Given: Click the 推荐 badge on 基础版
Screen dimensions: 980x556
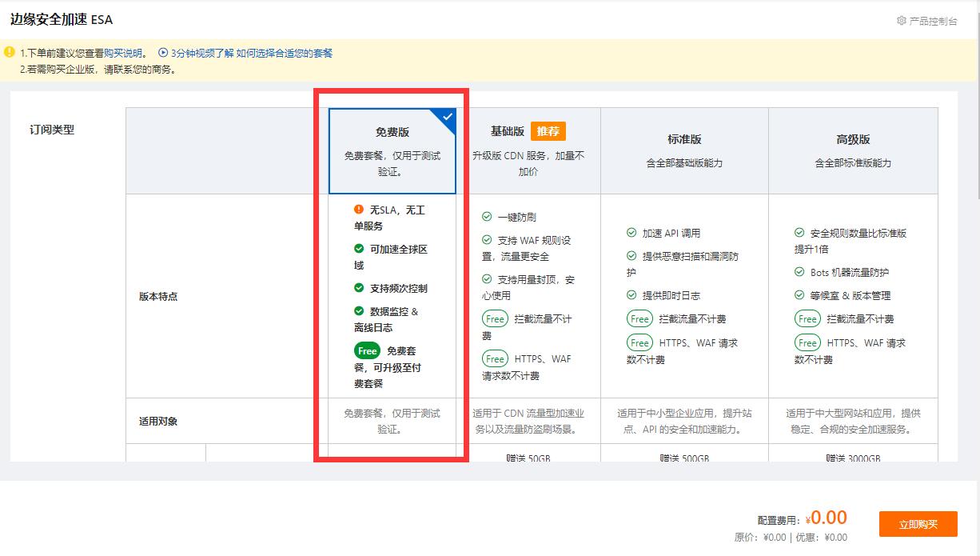Looking at the screenshot, I should click(550, 130).
